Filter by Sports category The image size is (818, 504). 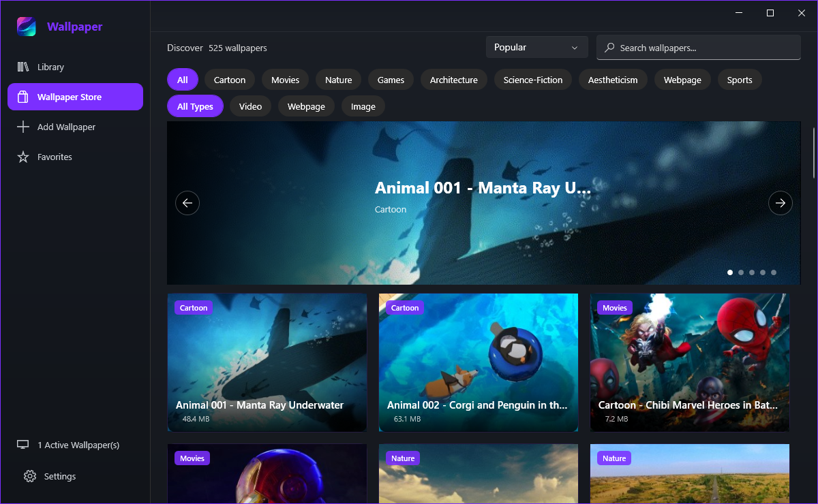point(740,80)
